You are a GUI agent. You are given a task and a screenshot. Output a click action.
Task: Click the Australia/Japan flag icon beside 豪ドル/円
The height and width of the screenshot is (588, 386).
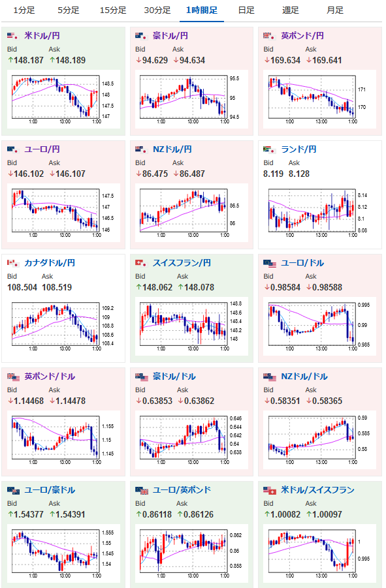141,36
